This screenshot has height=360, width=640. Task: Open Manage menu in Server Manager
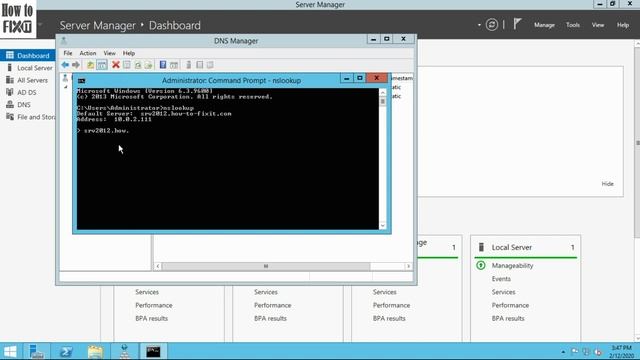(x=544, y=25)
